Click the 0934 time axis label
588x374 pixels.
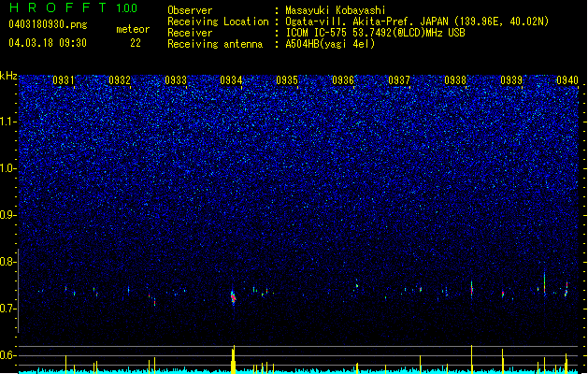click(x=232, y=80)
